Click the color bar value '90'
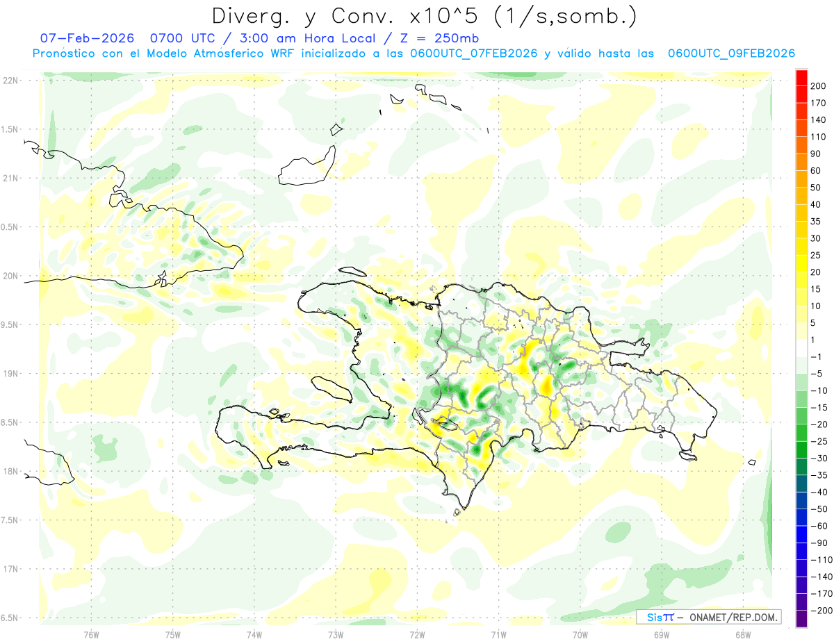 (x=817, y=154)
